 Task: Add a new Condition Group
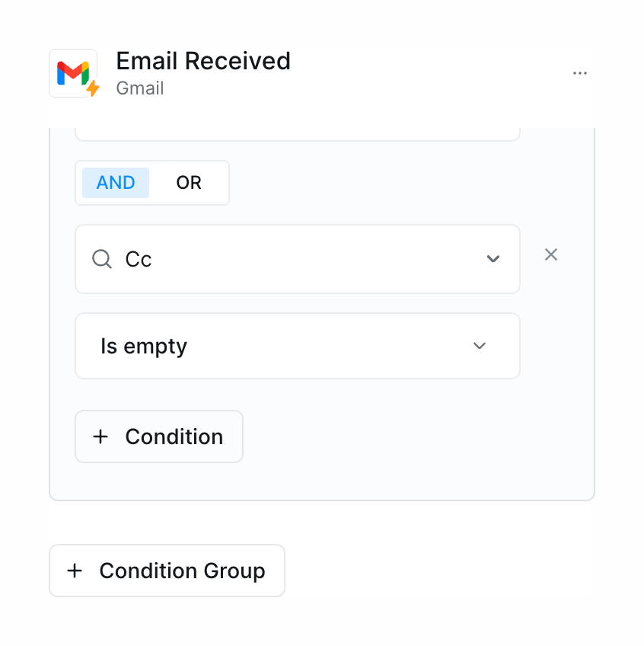pos(167,571)
